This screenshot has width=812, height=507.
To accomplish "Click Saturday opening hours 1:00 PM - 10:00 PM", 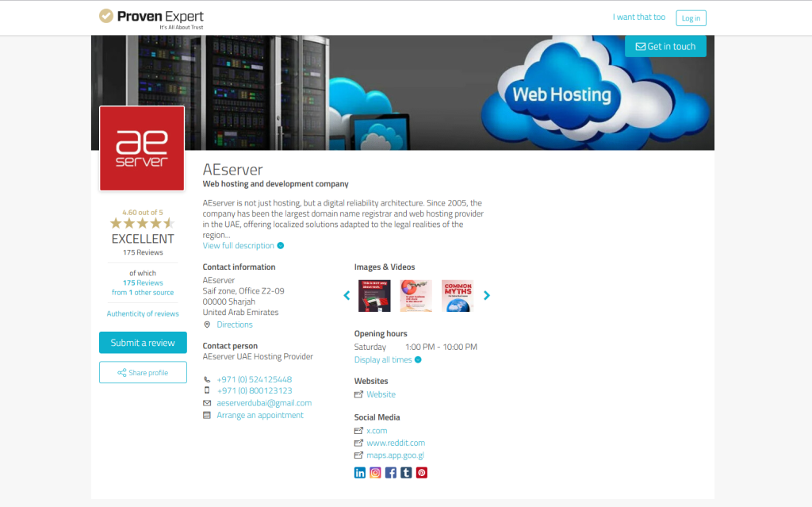I will tap(416, 347).
